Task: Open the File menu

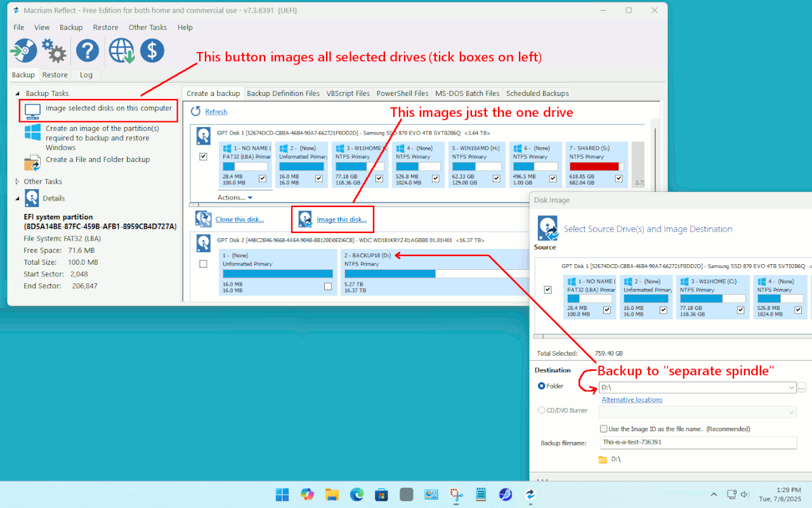Action: (19, 27)
